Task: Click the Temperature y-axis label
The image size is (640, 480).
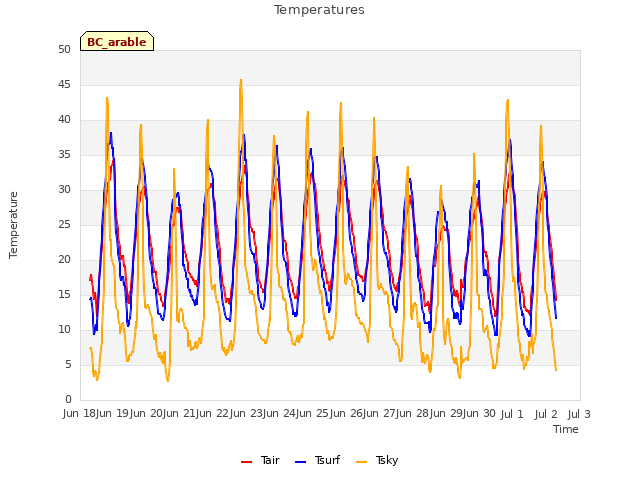Action: (x=13, y=225)
